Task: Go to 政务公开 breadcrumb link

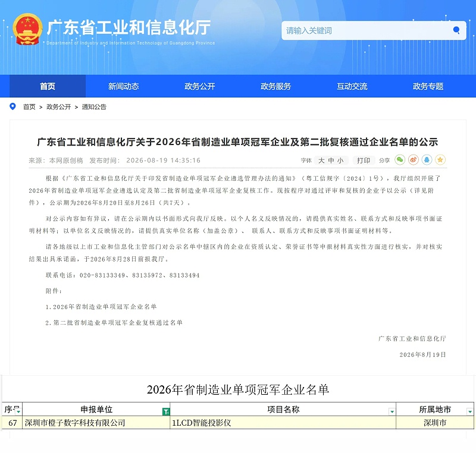Action: 58,107
